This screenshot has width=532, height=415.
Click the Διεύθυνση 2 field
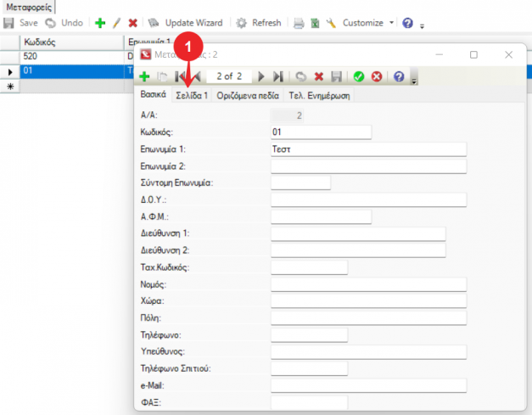pos(358,250)
